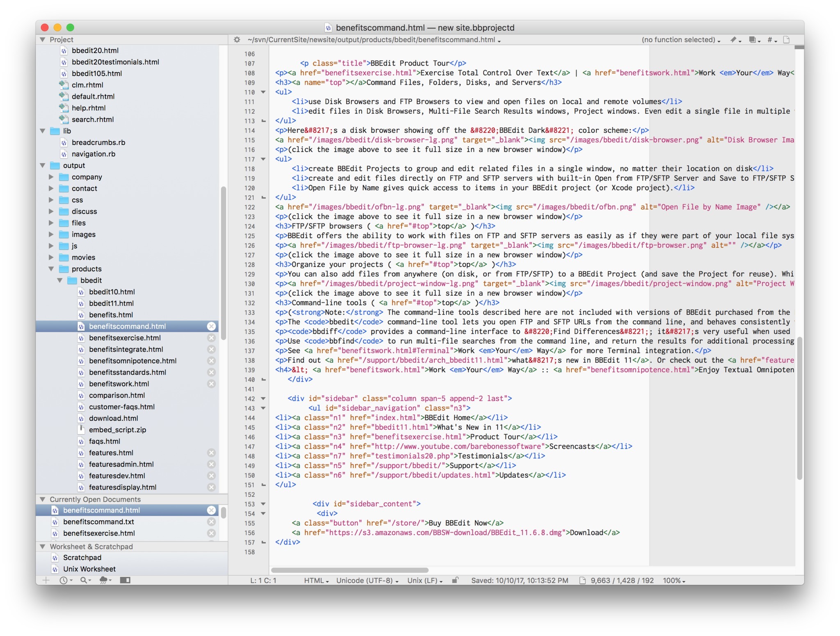840x636 pixels.
Task: Click the document icon at navigation bar right
Action: (786, 40)
